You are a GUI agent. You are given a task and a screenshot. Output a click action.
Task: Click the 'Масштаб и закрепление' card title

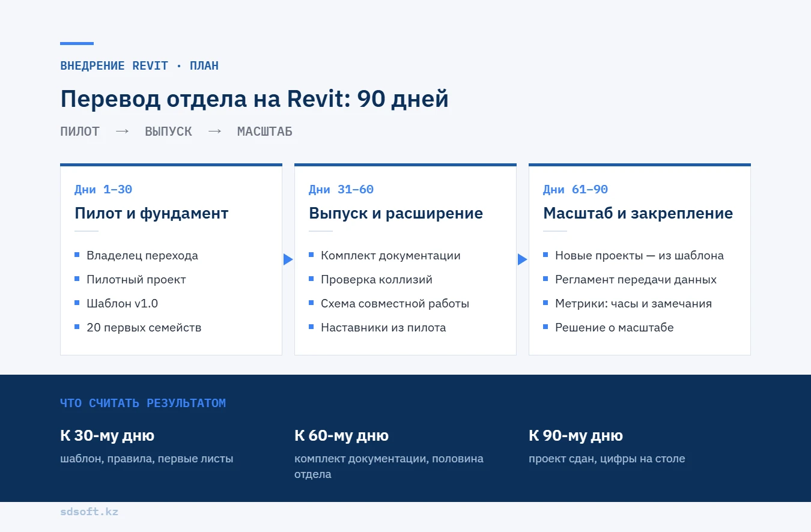[638, 213]
